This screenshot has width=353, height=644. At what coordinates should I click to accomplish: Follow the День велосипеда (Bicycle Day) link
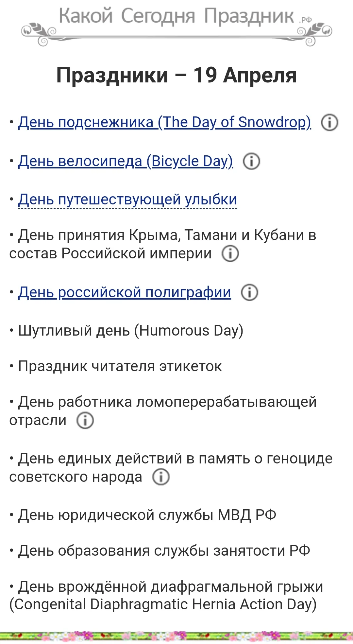click(126, 161)
